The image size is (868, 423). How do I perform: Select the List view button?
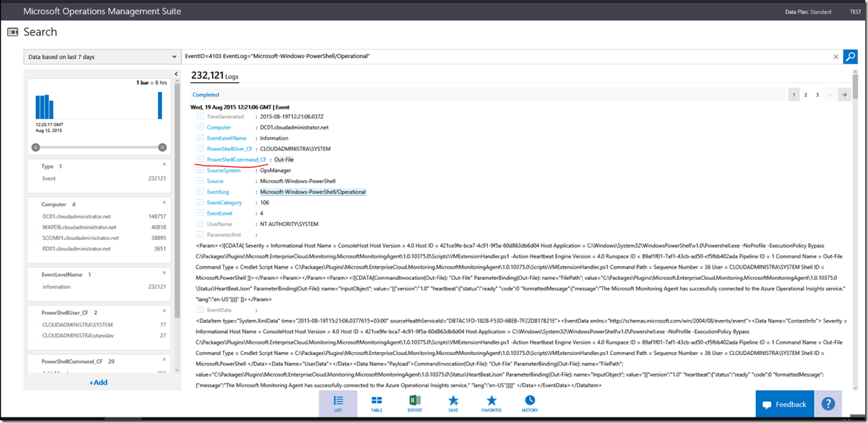[x=338, y=403]
